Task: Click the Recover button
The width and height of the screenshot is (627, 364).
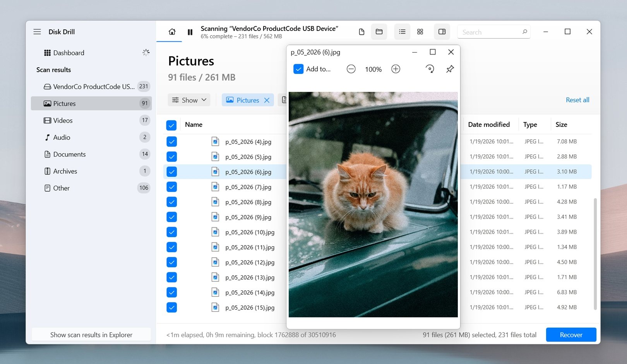Action: [x=571, y=335]
